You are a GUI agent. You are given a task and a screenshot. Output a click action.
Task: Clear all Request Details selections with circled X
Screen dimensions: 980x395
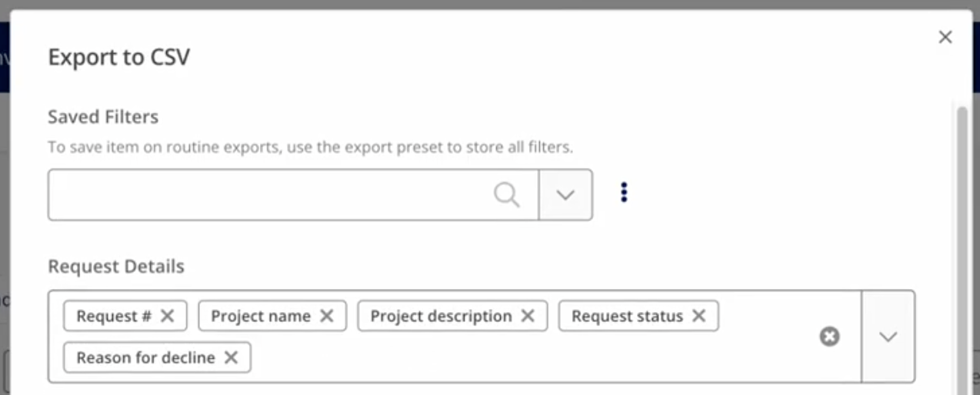click(x=829, y=337)
